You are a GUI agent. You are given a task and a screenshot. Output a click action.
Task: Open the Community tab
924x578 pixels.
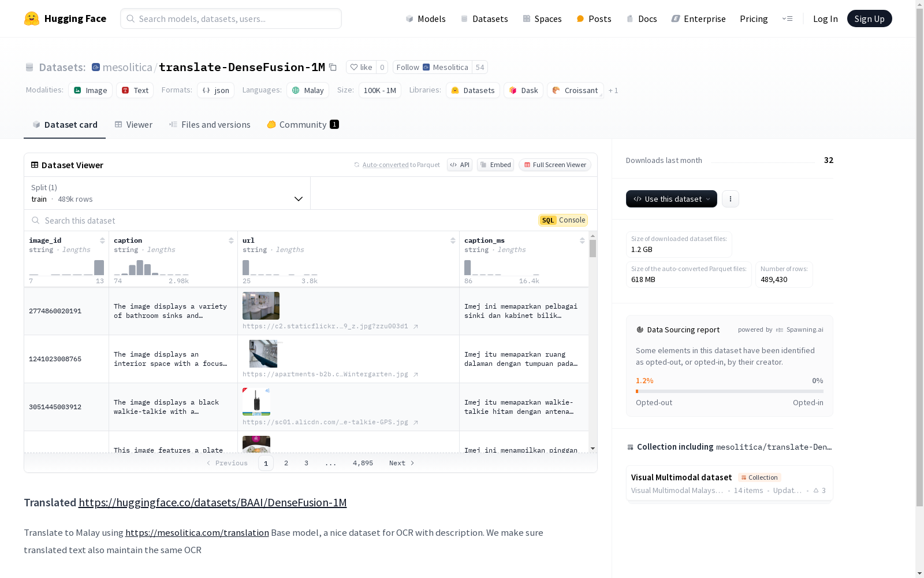click(303, 125)
